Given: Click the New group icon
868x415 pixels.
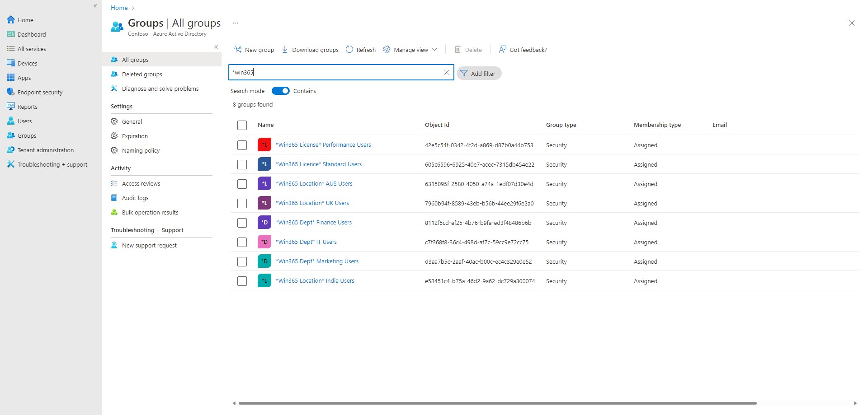Looking at the screenshot, I should click(x=238, y=50).
